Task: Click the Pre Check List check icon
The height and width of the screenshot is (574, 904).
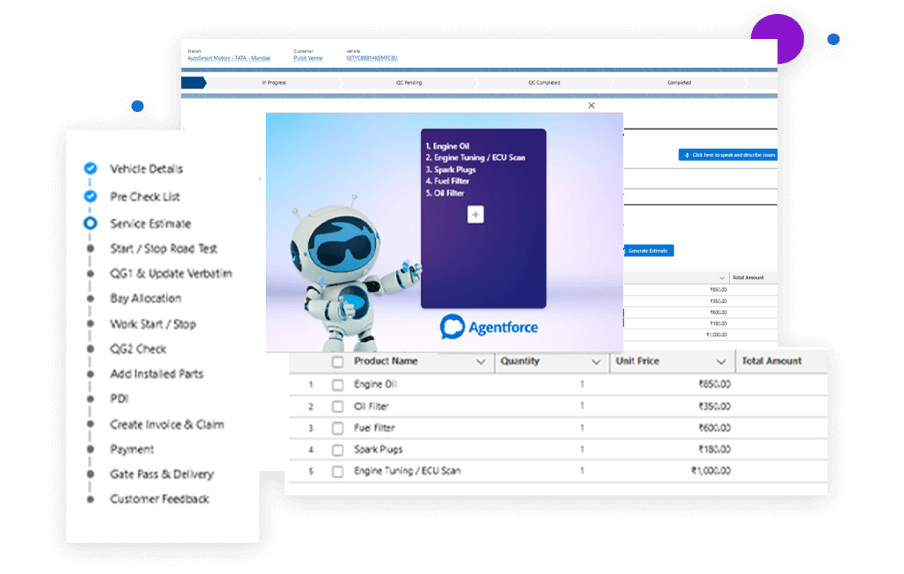Action: tap(90, 197)
